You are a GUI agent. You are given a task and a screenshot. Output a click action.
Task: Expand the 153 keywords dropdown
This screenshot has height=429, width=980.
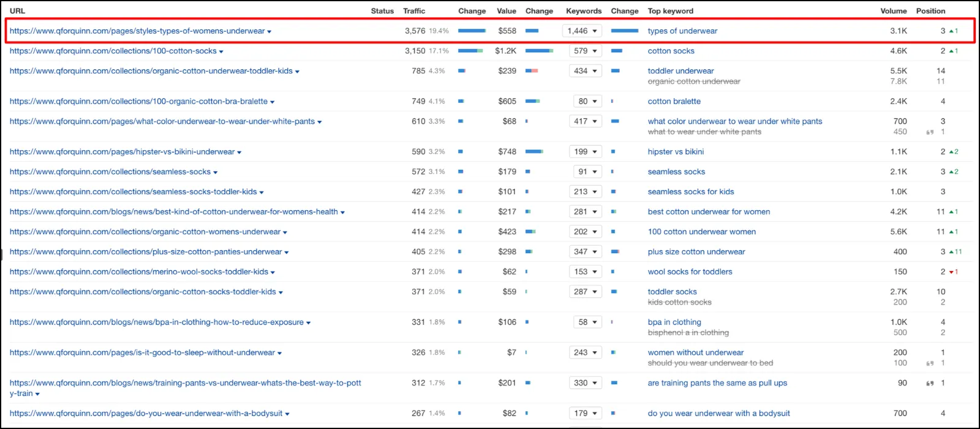[586, 271]
